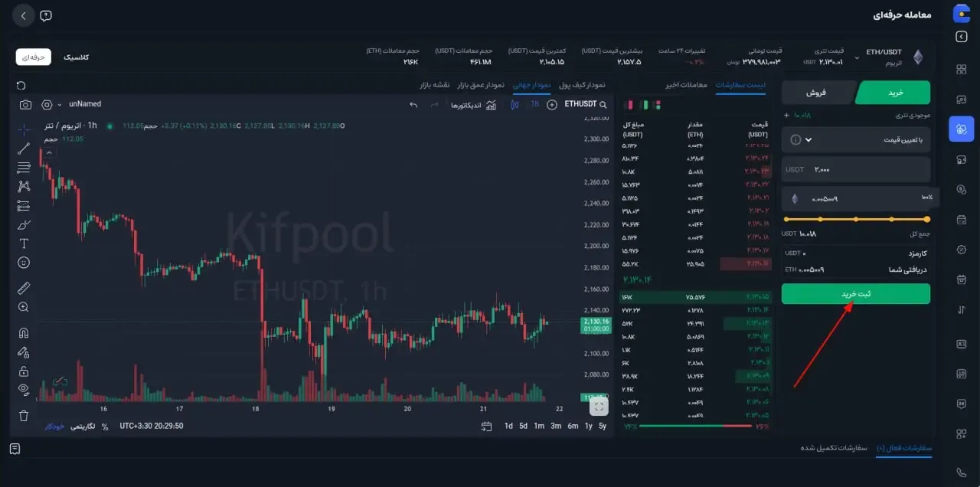
Task: Collapse the left sidebar menu
Action: tap(961, 37)
